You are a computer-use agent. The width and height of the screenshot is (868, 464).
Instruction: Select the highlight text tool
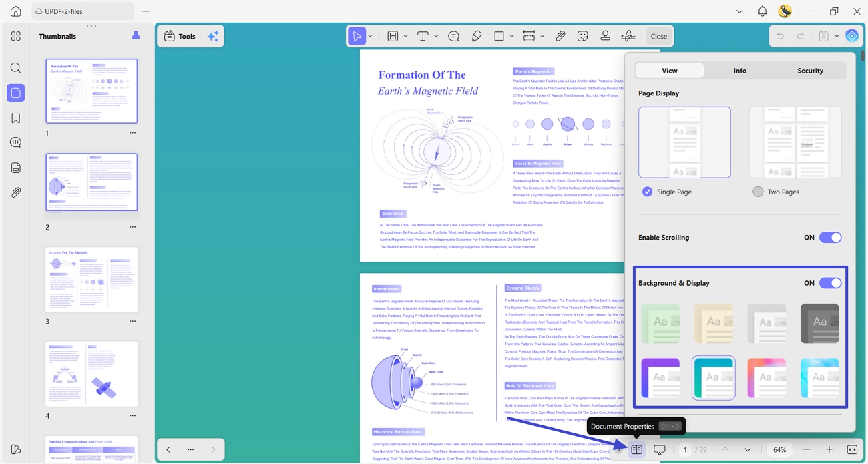point(393,36)
